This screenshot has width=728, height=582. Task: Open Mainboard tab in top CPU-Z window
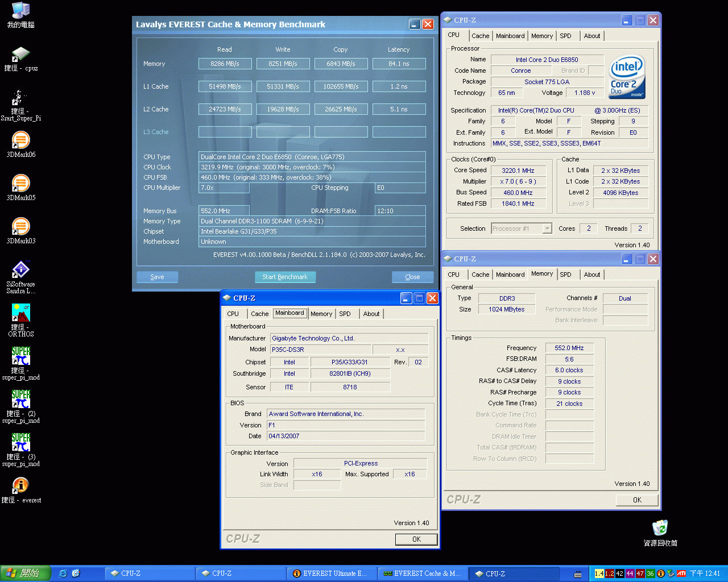[510, 36]
